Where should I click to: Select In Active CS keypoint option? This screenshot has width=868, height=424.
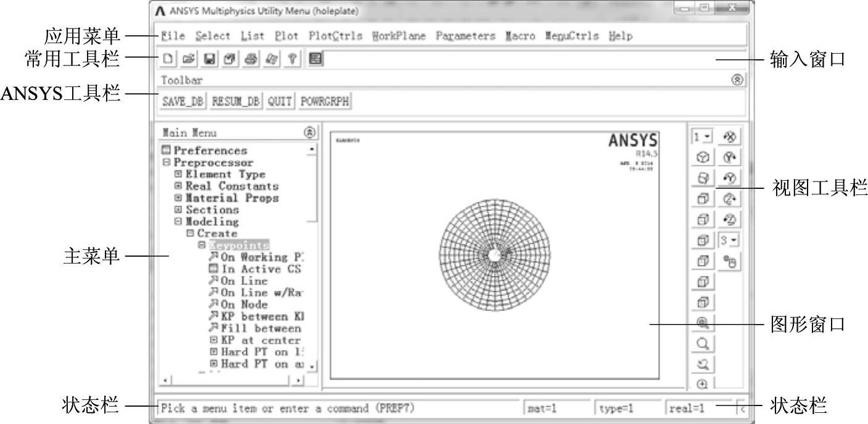[x=254, y=269]
